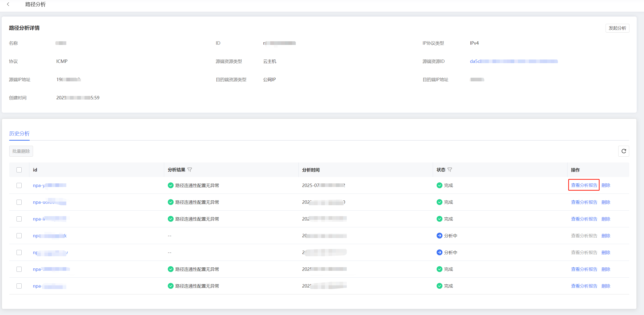
Task: Open the npa-i analysis id link
Action: (50, 219)
